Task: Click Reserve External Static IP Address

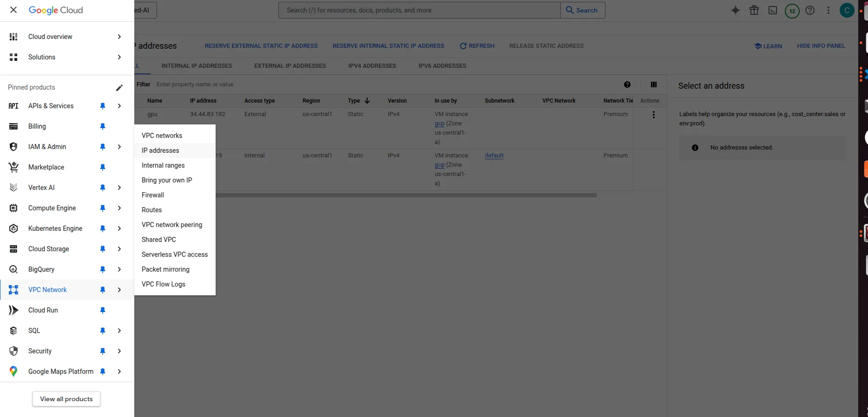Action: pyautogui.click(x=261, y=46)
